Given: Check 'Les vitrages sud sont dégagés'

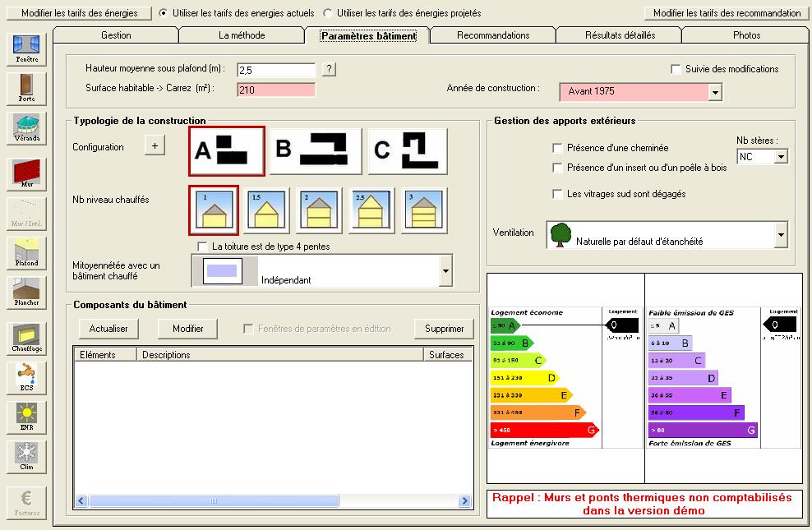Looking at the screenshot, I should 557,194.
